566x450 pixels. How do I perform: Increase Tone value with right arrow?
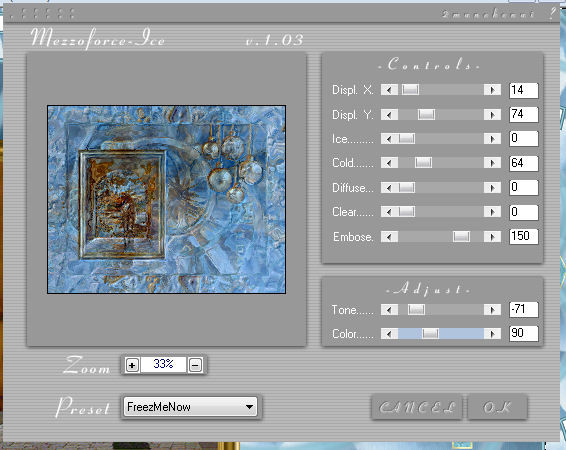[x=492, y=310]
